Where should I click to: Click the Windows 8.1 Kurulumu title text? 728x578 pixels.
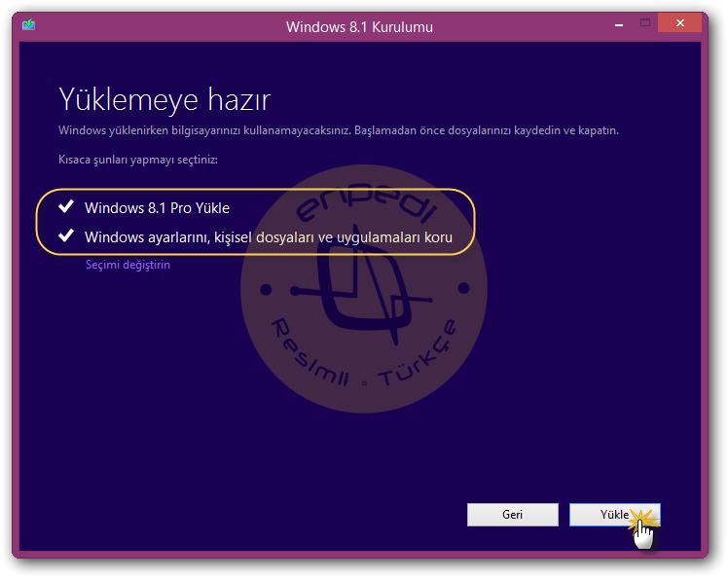(359, 27)
